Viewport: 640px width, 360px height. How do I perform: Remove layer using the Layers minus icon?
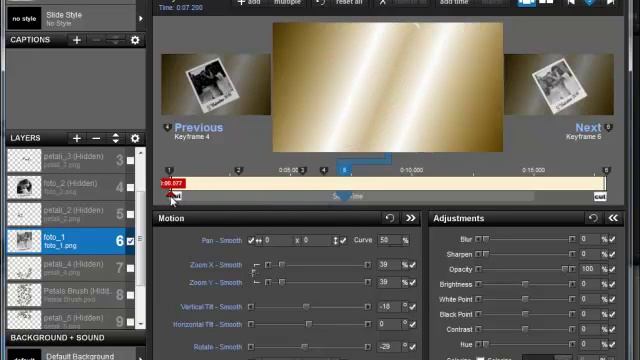pos(96,138)
